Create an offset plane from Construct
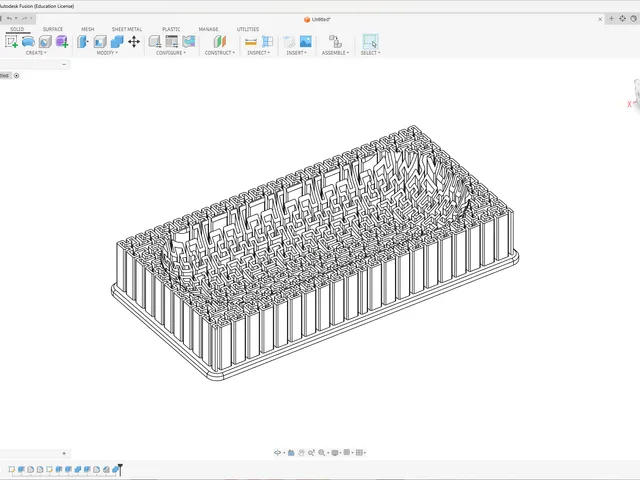Viewport: 640px width, 480px height. tap(220, 42)
